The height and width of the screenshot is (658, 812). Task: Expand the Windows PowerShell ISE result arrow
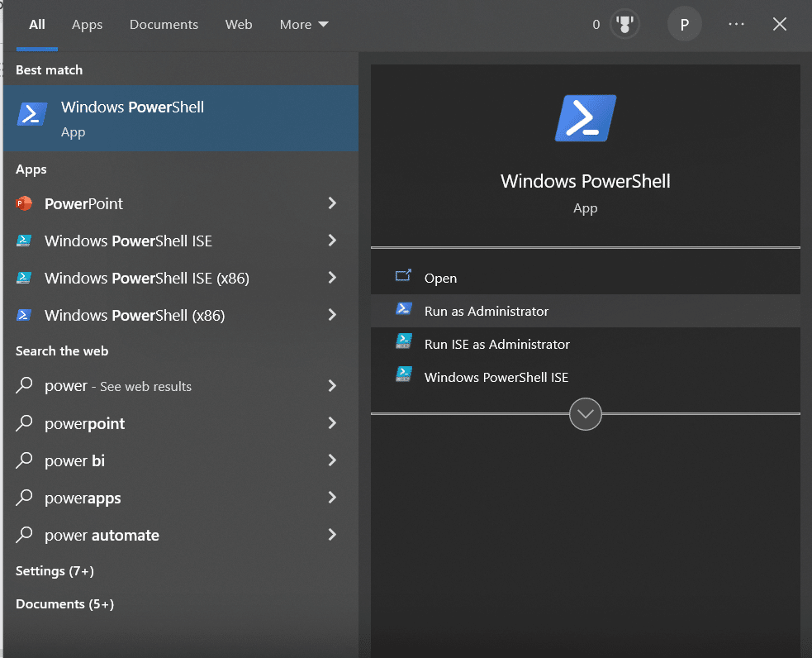click(332, 241)
